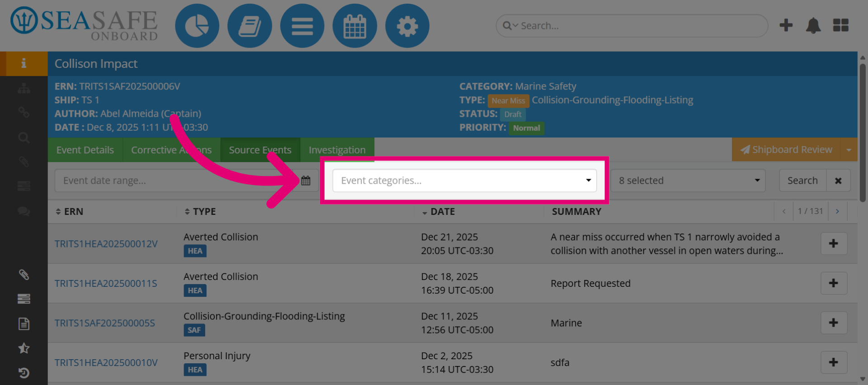Sort the table by DATE column
This screenshot has height=385, width=868.
point(439,211)
